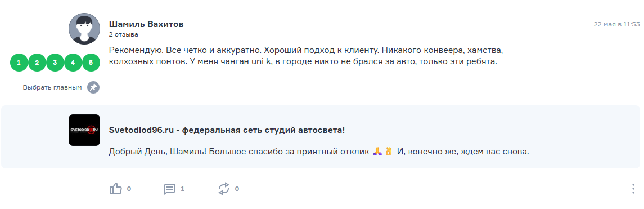Select rating circle number 4

73,63
